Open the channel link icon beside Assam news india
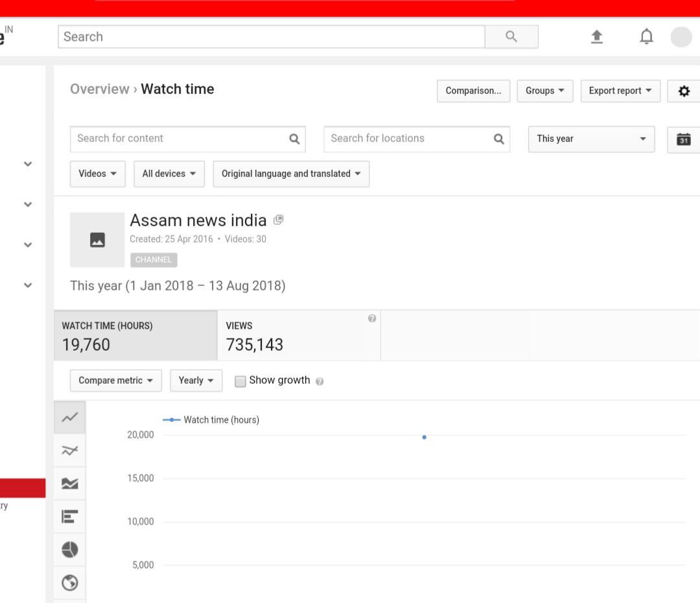Screen dimensions: 700x603 279,219
